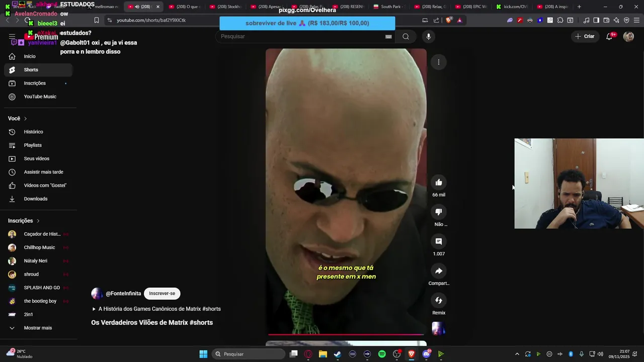Open Histórico in sidebar
This screenshot has width=644, height=362.
(x=38, y=132)
